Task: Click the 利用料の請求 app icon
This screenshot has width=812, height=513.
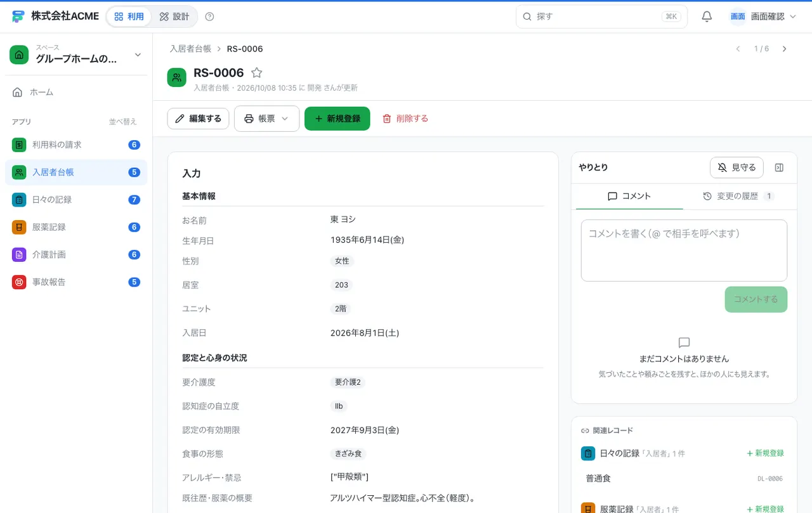Action: (x=19, y=145)
